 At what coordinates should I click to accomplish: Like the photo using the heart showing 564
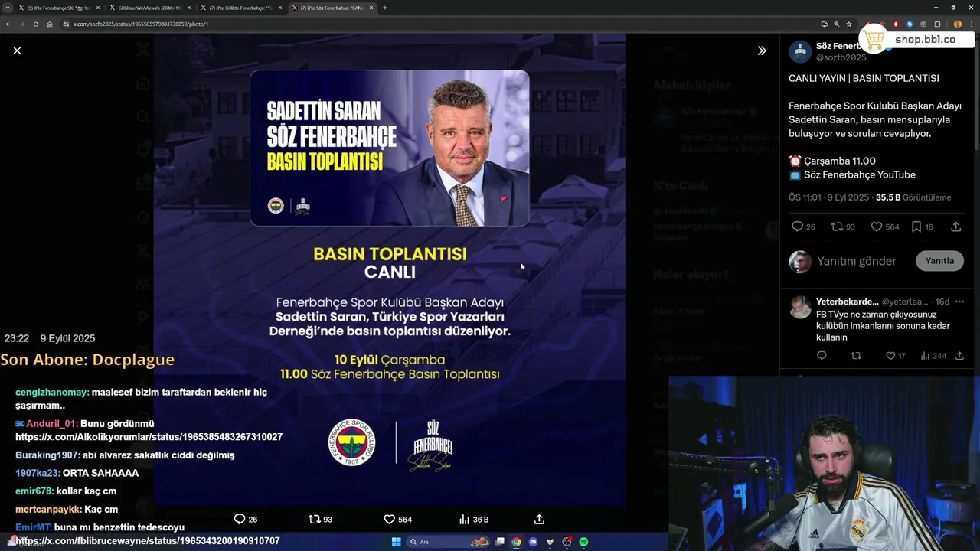[x=389, y=519]
